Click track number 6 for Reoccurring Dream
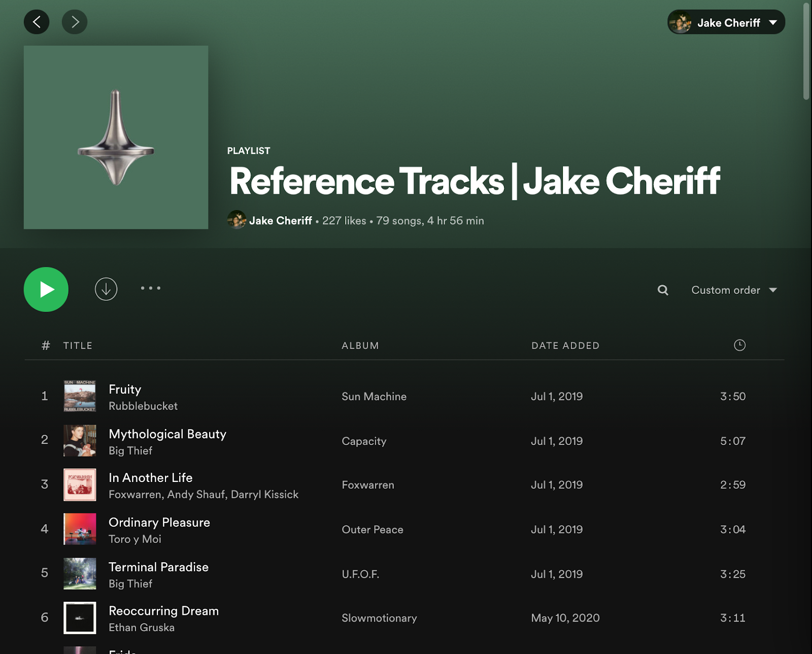Viewport: 812px width, 654px height. point(45,617)
